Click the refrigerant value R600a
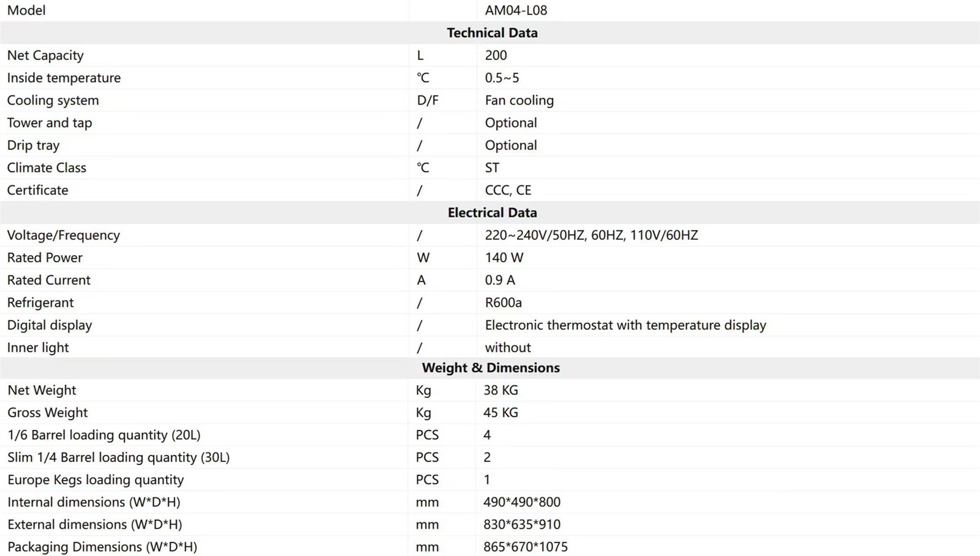The image size is (980, 556). coord(503,302)
